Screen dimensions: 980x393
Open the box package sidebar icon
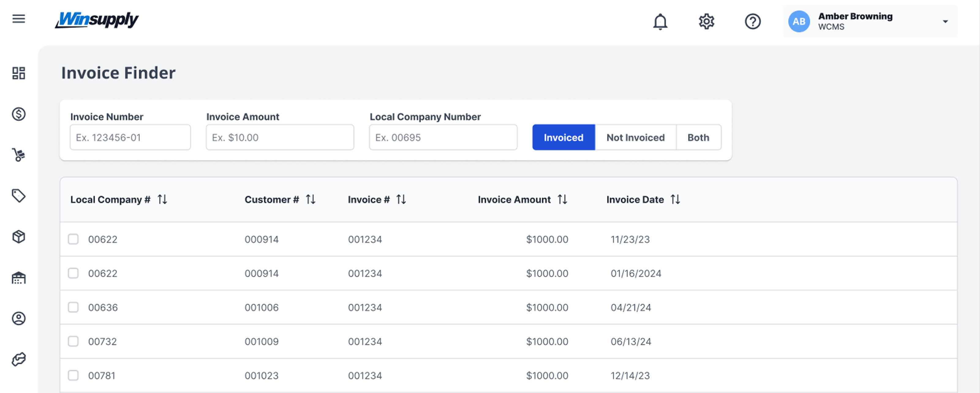click(x=18, y=236)
